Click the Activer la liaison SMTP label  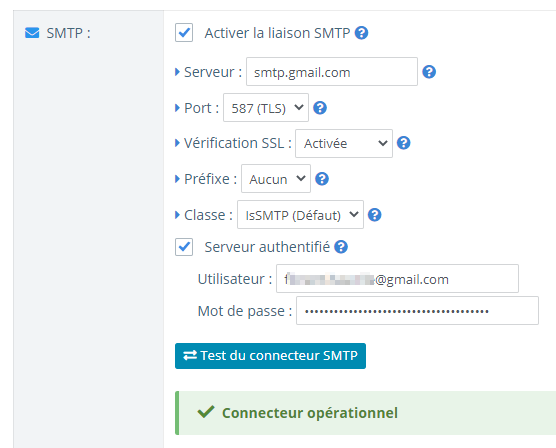(x=277, y=33)
